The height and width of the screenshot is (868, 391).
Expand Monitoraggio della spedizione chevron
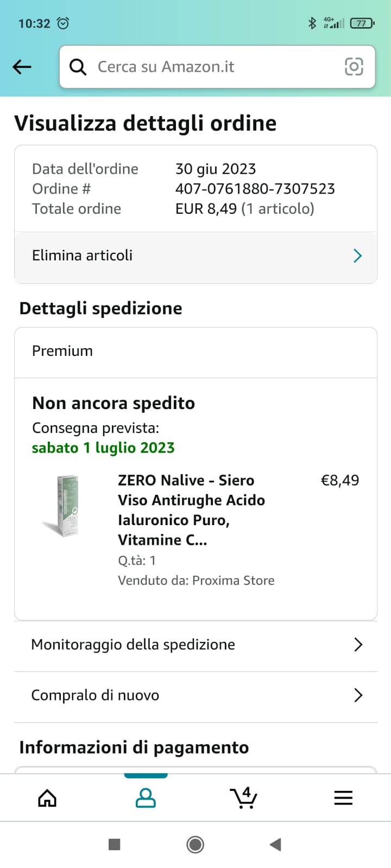point(358,644)
